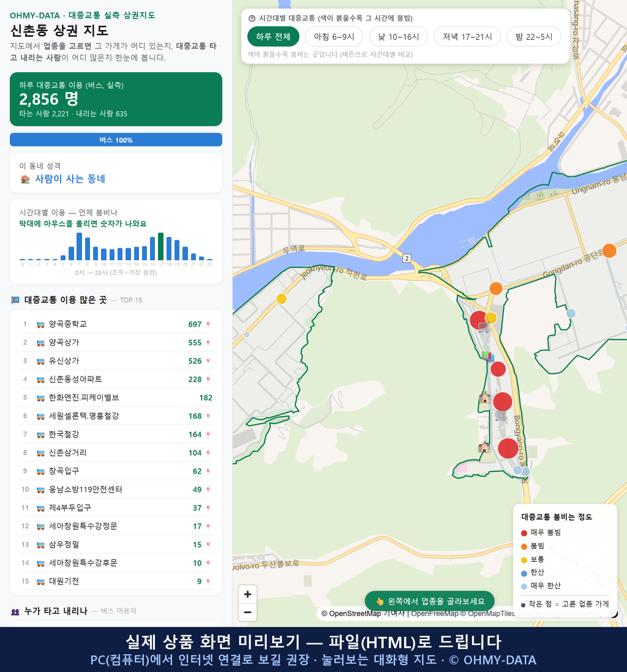Image resolution: width=627 pixels, height=672 pixels.
Task: Switch to the 아침 6~9시 time filter
Action: [x=334, y=37]
